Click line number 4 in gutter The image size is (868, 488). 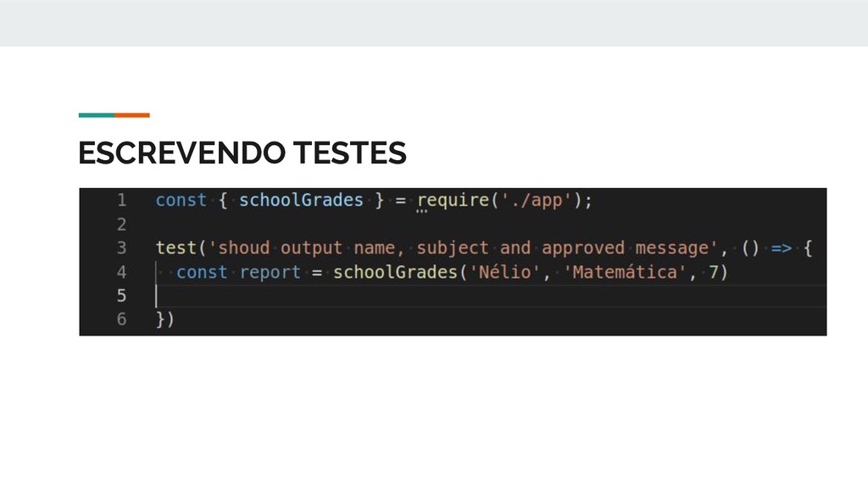click(x=122, y=272)
